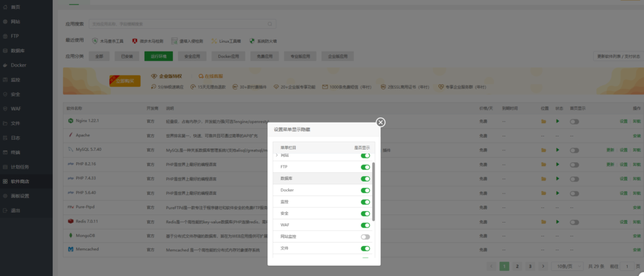Select the 全部 category tab
This screenshot has height=276, width=644.
99,56
